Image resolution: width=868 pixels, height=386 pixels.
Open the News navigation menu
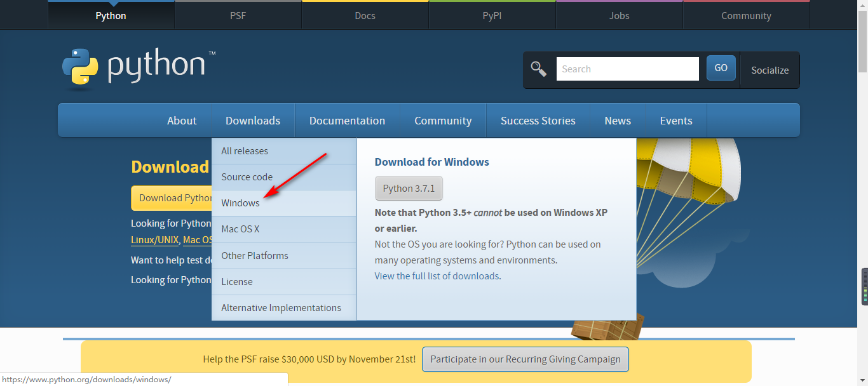(618, 121)
